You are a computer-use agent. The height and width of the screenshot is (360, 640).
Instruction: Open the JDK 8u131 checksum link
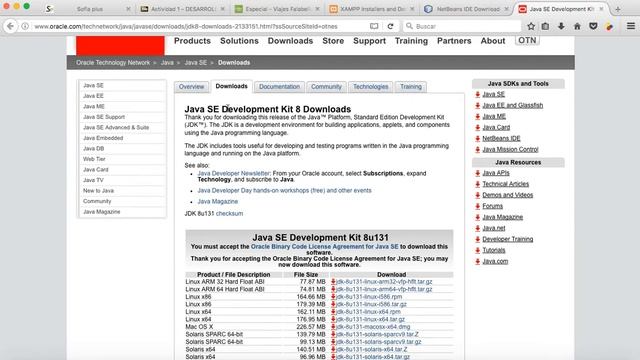click(x=229, y=213)
